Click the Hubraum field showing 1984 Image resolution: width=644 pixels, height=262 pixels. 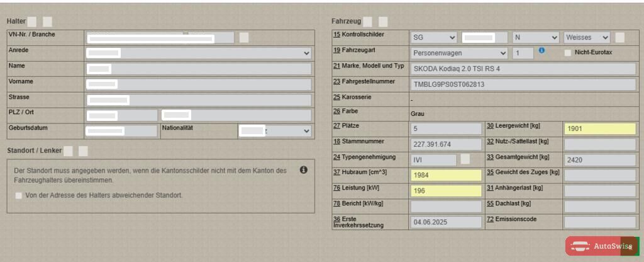click(x=446, y=175)
